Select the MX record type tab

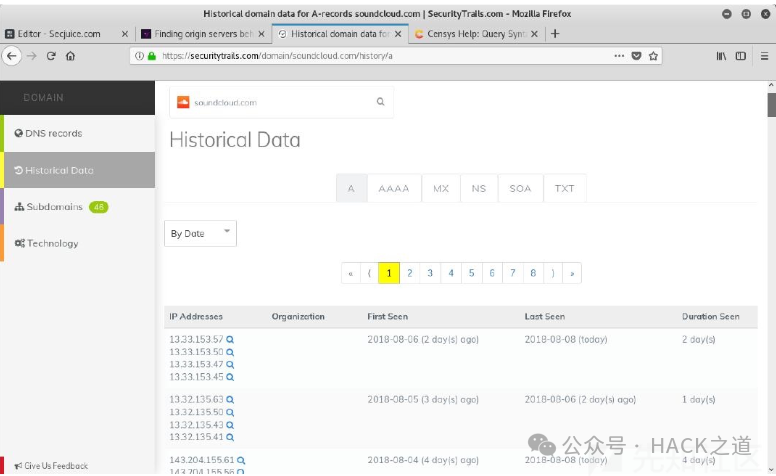pos(441,188)
